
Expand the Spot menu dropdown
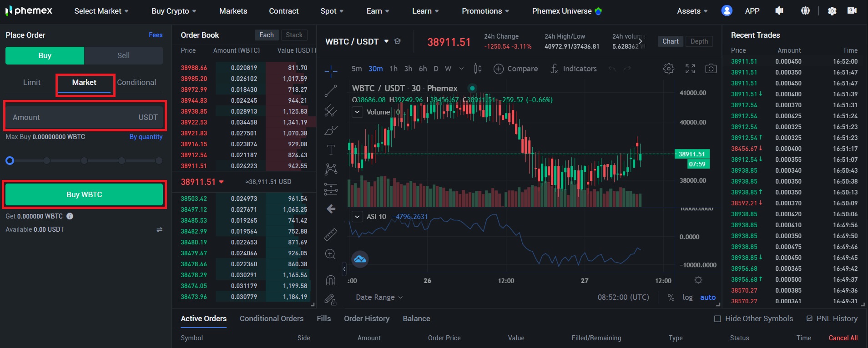click(332, 11)
